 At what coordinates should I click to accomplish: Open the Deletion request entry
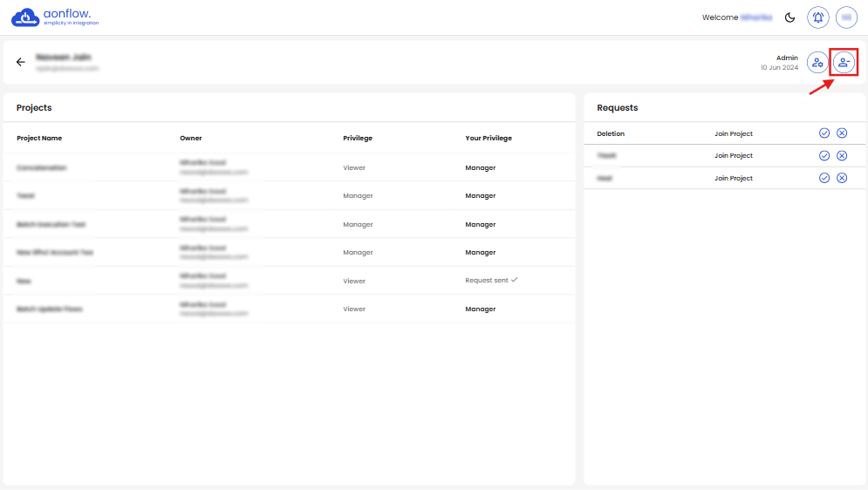pos(611,133)
